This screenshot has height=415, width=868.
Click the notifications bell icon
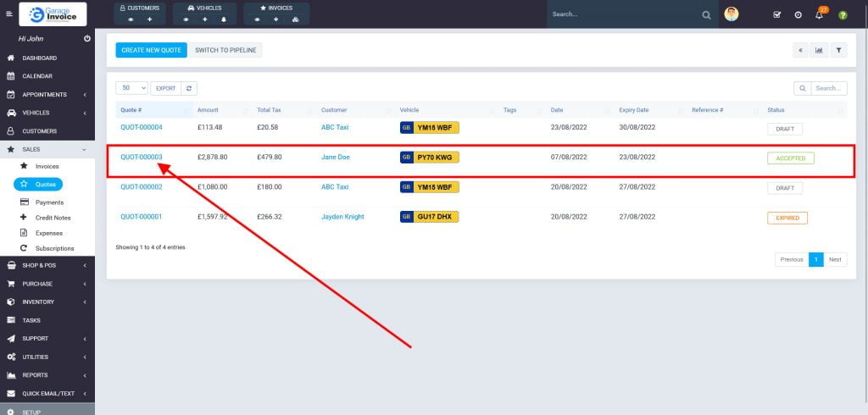pyautogui.click(x=819, y=15)
